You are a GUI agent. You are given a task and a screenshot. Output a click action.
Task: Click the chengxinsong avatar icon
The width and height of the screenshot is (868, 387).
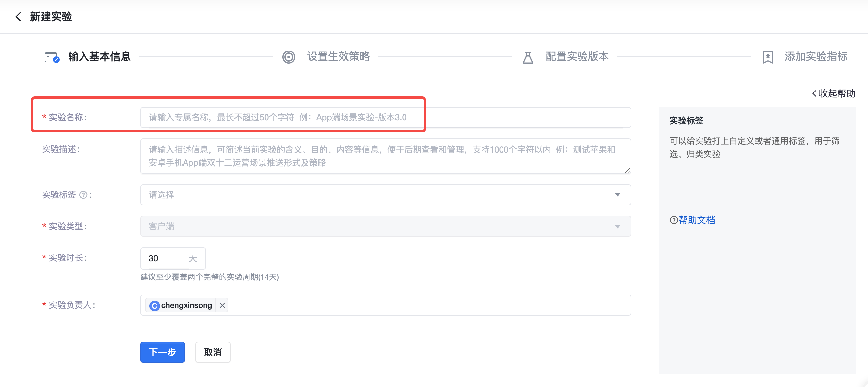pos(154,305)
